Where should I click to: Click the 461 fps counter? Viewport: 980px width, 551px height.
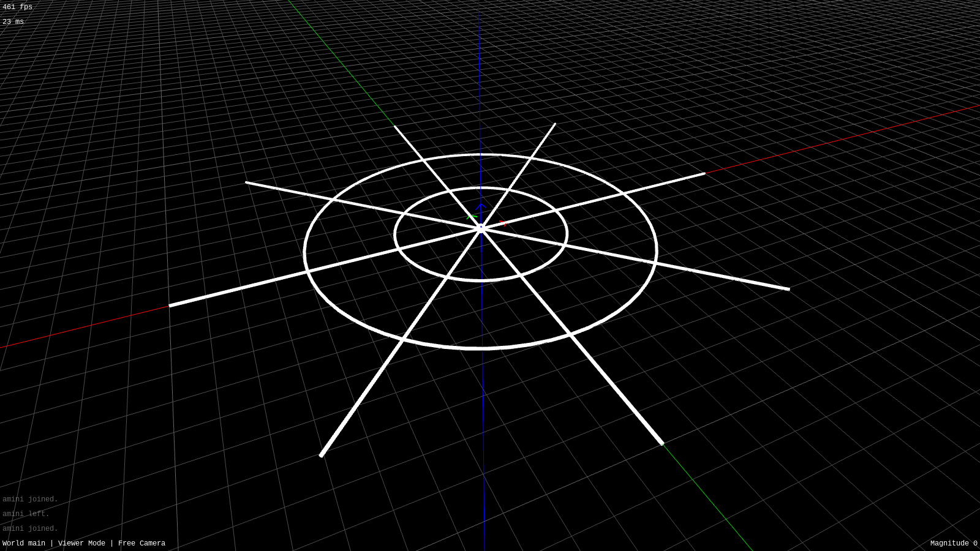point(17,7)
